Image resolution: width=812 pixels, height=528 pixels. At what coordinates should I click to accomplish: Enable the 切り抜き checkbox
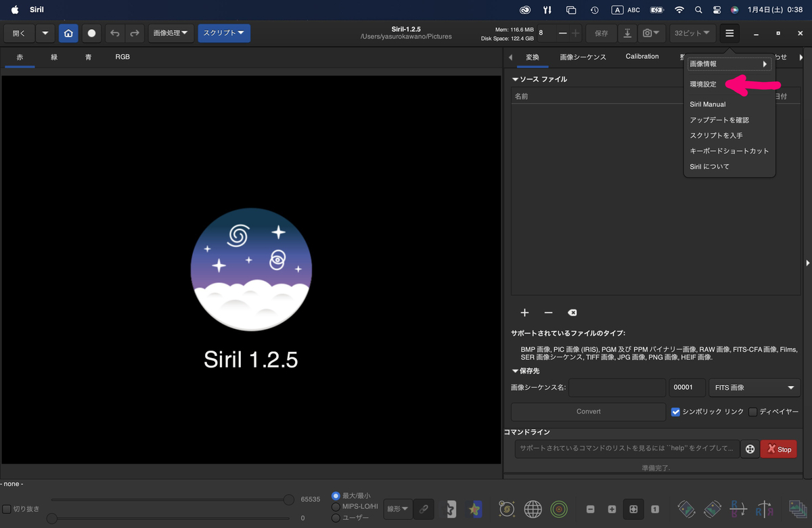[x=7, y=509]
